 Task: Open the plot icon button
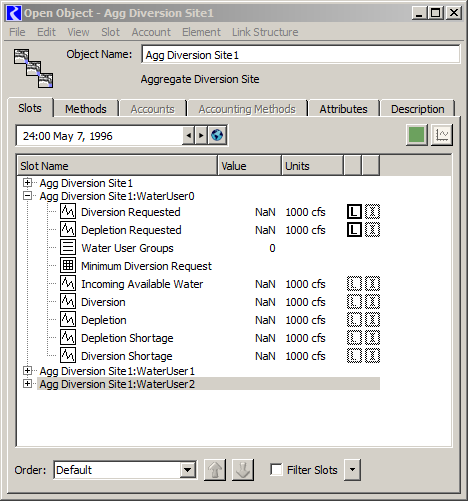point(442,135)
